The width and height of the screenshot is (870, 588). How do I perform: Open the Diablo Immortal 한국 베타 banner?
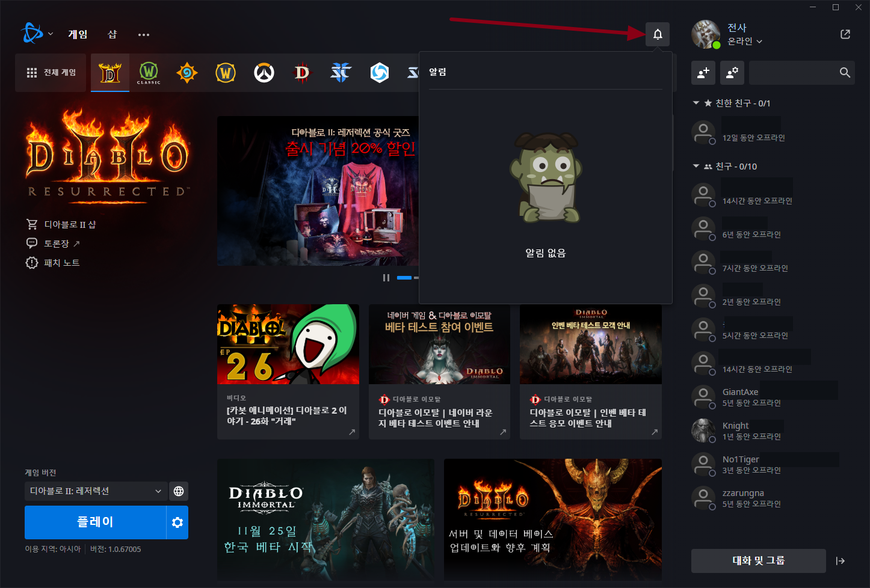coord(325,521)
